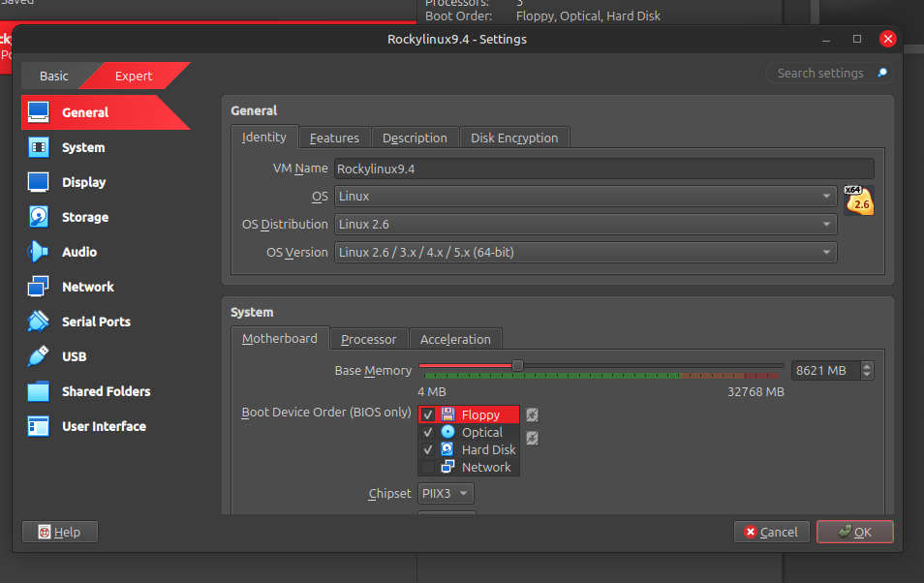Click the OK button
Screen dimensions: 924x583
tap(854, 532)
